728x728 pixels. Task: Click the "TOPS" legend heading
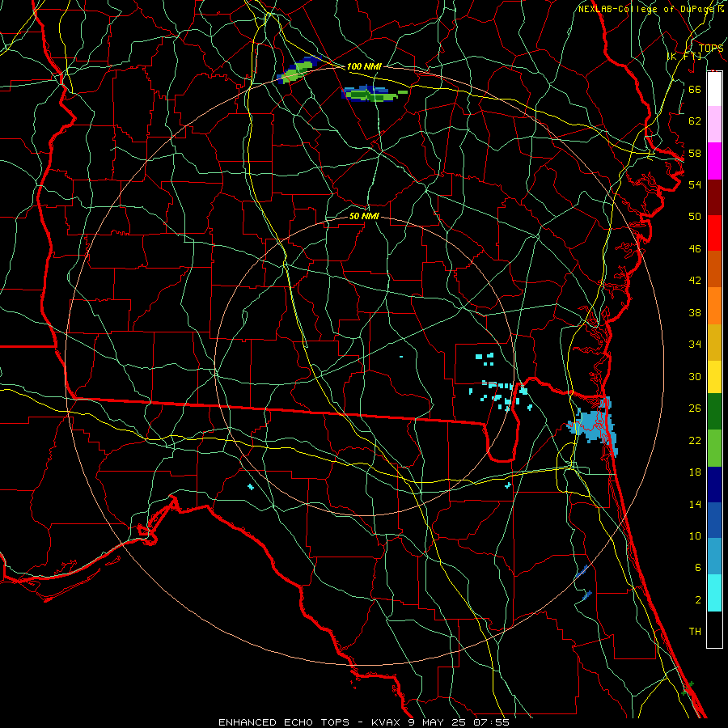point(711,49)
